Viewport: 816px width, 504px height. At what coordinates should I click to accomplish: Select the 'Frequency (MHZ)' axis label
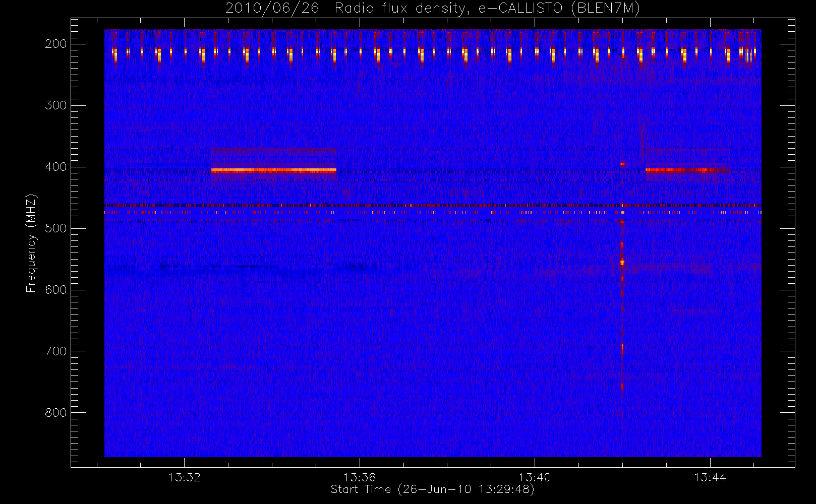point(31,243)
